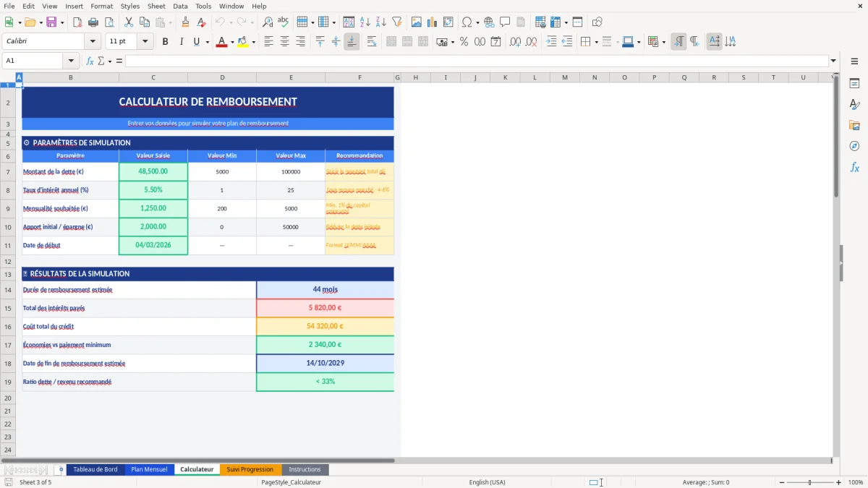Click the Print icon in toolbar

[x=92, y=22]
